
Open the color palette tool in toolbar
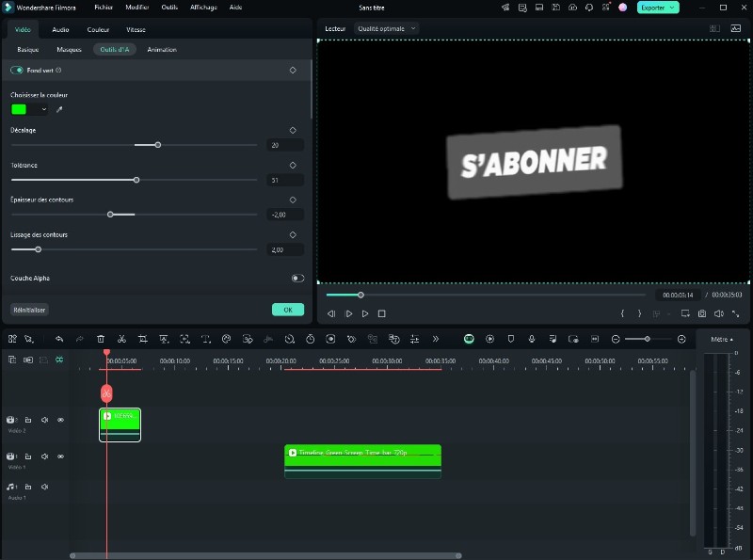click(x=227, y=339)
